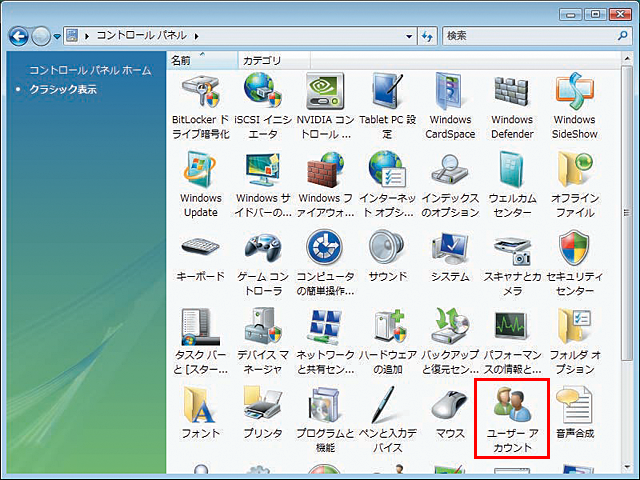Open Windows サイドバー properties icon
The height and width of the screenshot is (480, 640).
click(263, 184)
